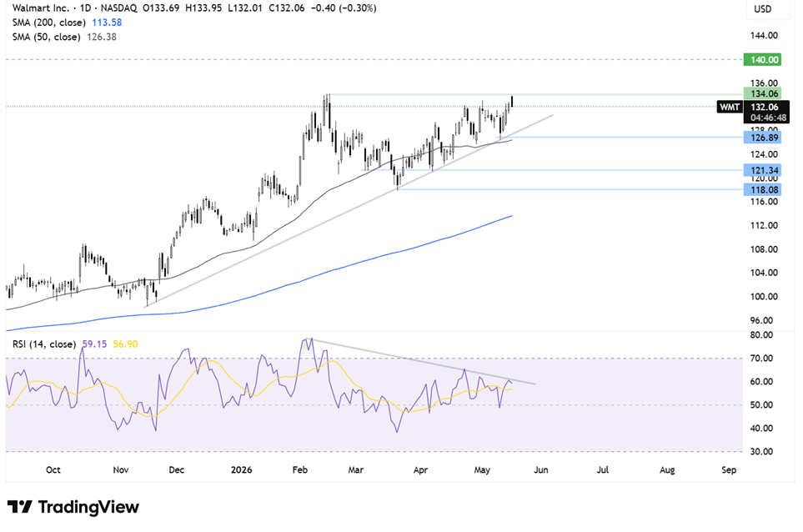This screenshot has width=803, height=532.
Task: Click the Jun date axis label
Action: point(541,469)
